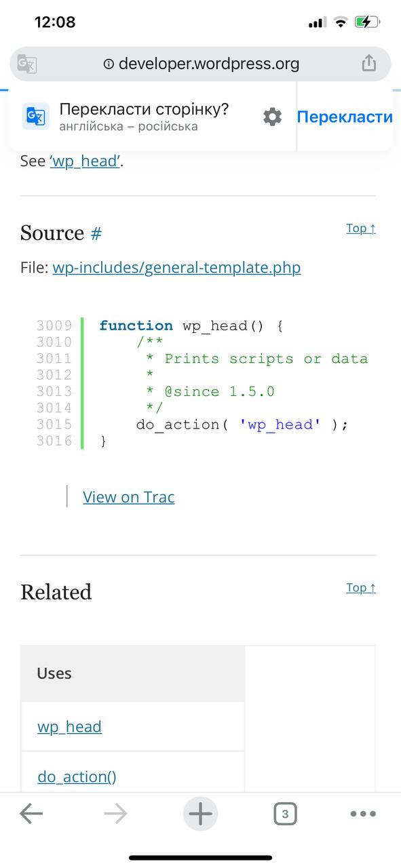Follow the 'wp_head' link after See

(x=85, y=161)
